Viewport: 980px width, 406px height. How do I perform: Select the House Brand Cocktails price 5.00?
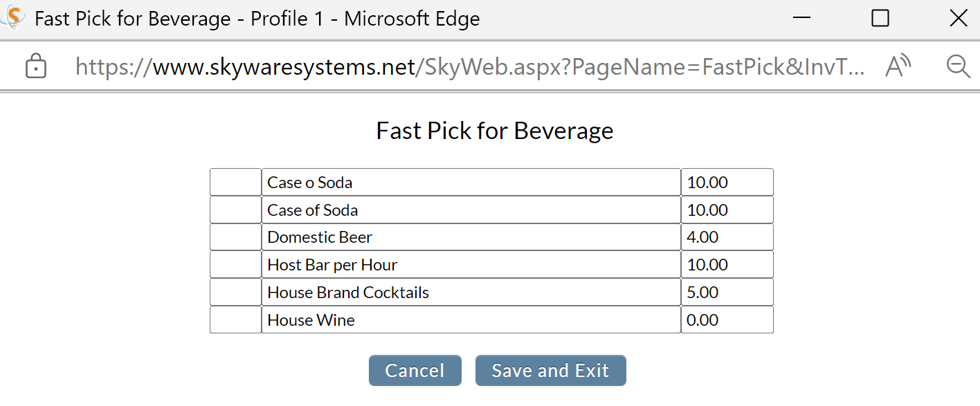point(727,293)
